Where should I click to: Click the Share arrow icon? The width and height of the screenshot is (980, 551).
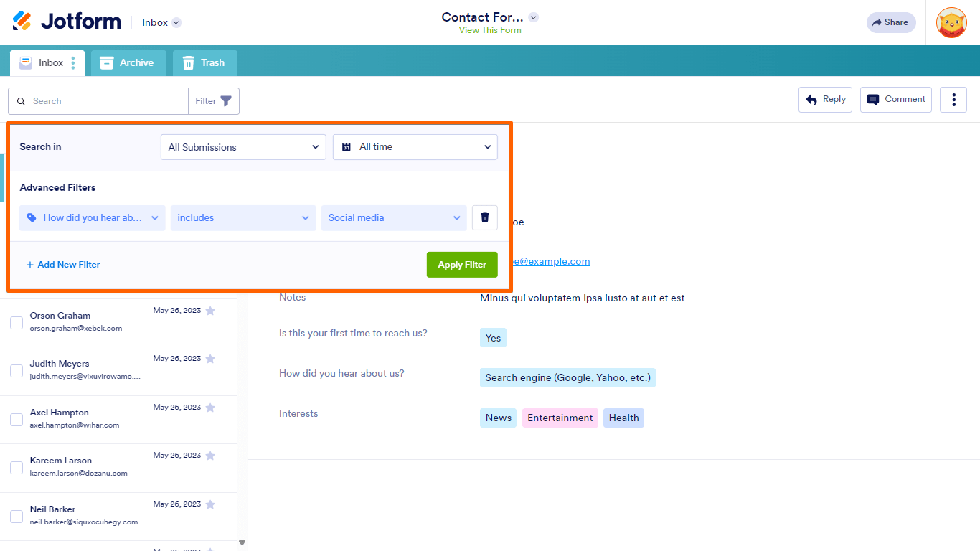click(x=877, y=22)
